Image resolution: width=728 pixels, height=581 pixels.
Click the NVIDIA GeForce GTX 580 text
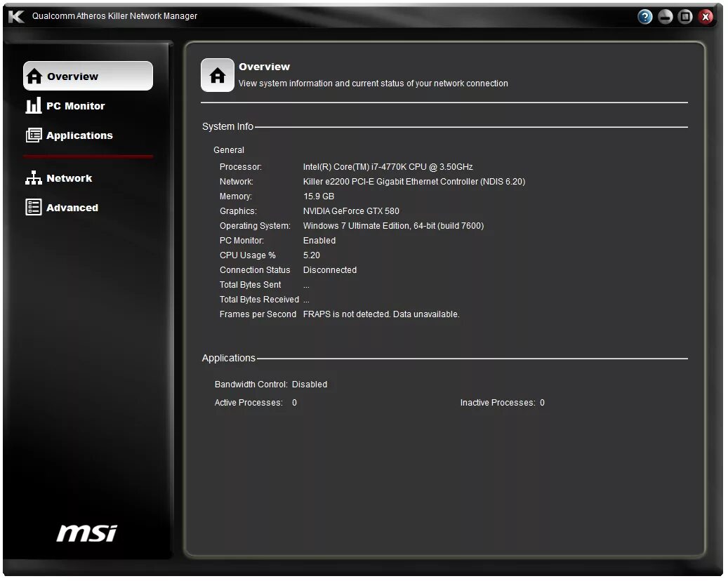pyautogui.click(x=351, y=211)
